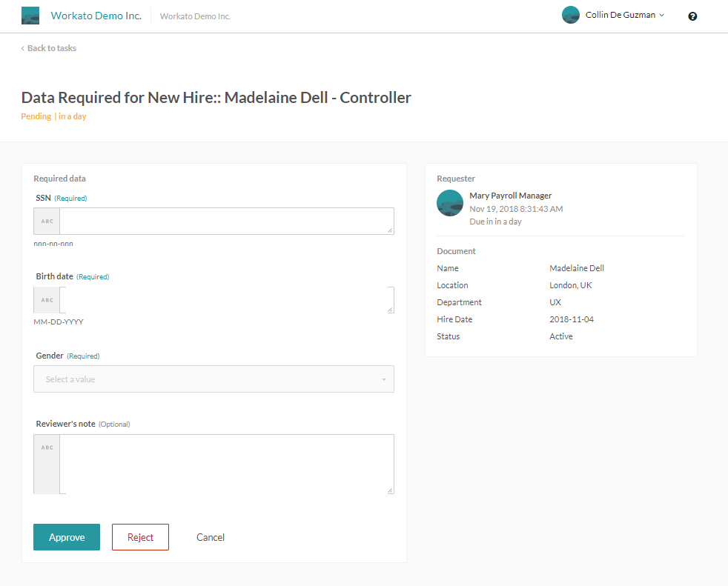Go back via Back to tasks link

[x=49, y=48]
